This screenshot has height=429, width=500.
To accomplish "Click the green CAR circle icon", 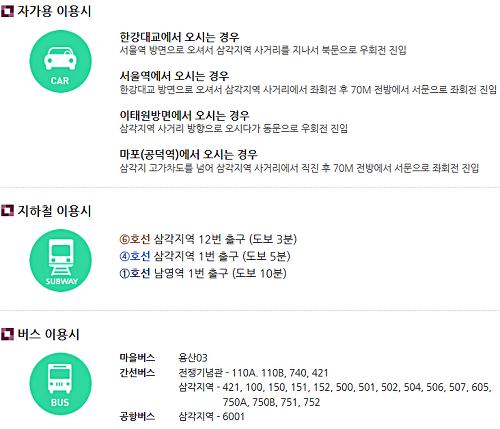I will click(60, 62).
